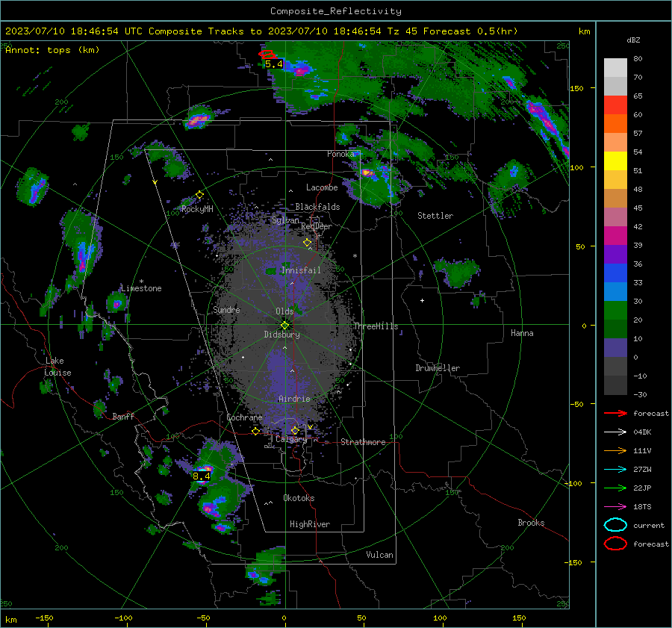This screenshot has height=628, width=672.
Task: Click the yellow diamond marker near RedDeer
Action: pyautogui.click(x=307, y=243)
